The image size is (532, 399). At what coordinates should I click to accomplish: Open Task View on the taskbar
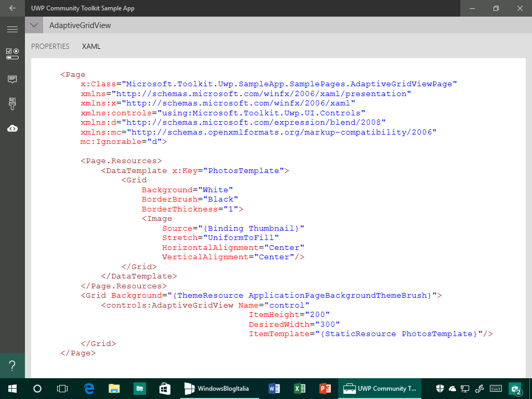coord(62,389)
